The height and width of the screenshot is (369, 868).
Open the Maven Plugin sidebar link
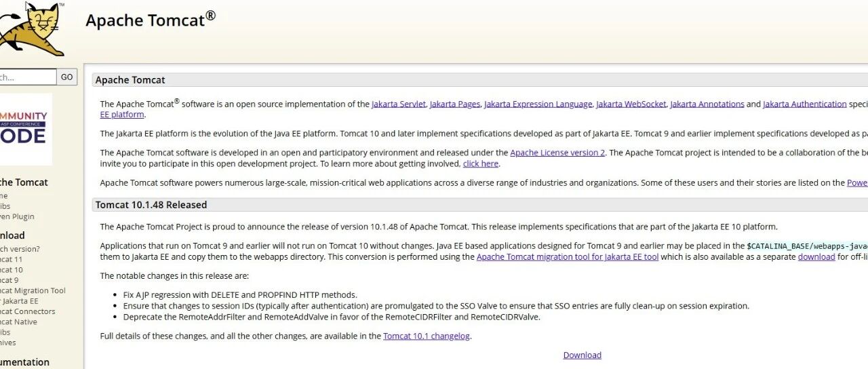[x=17, y=216]
